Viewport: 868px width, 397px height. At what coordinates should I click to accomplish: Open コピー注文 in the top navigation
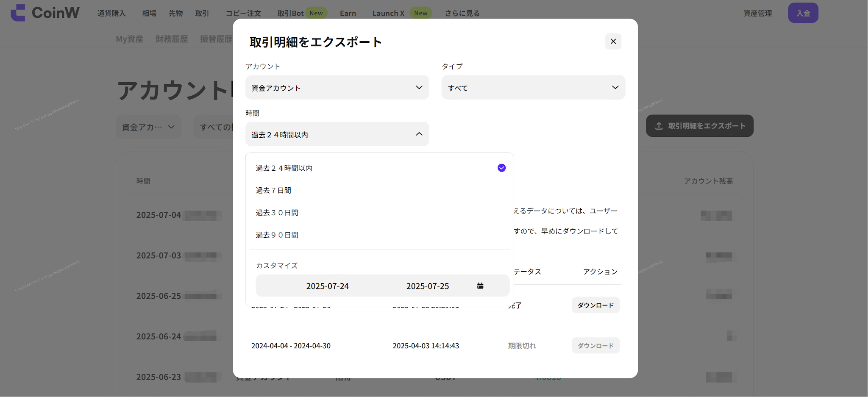pos(243,13)
